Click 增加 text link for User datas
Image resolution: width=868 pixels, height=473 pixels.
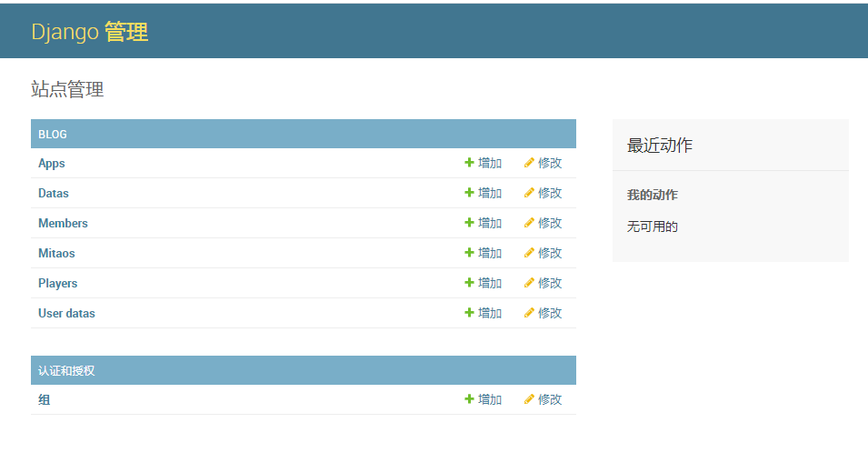pos(490,313)
